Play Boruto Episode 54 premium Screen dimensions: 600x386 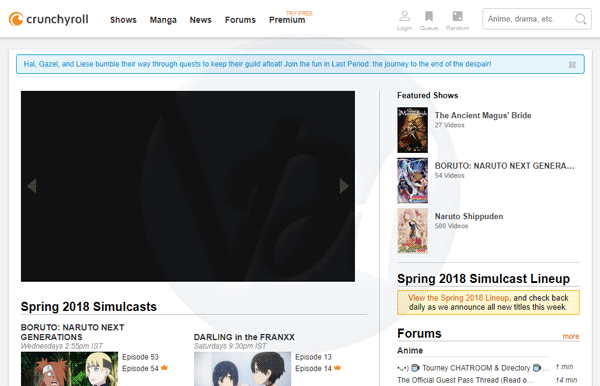click(x=140, y=368)
